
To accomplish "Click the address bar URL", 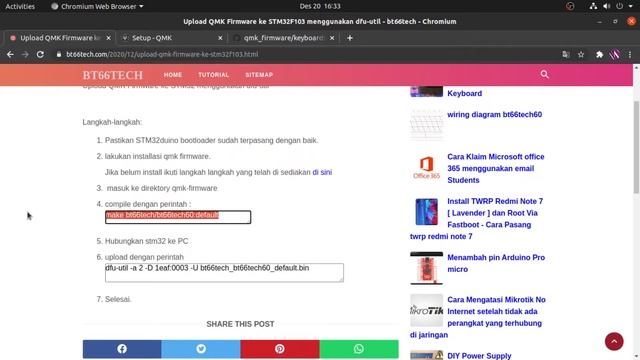I will point(162,54).
